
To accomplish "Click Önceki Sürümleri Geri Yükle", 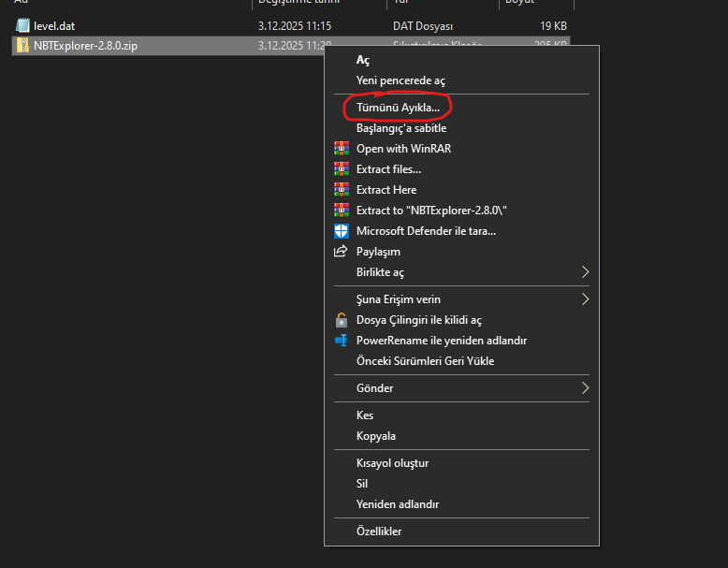I will [425, 361].
